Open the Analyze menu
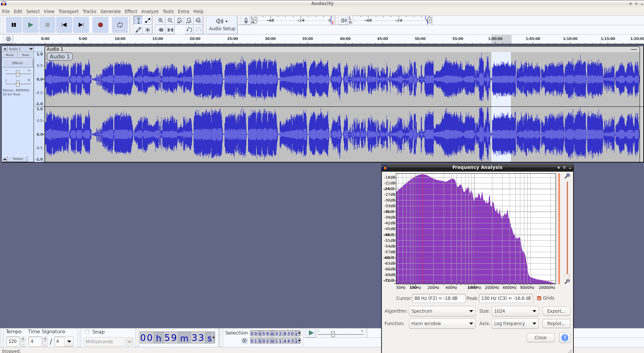 pyautogui.click(x=150, y=11)
